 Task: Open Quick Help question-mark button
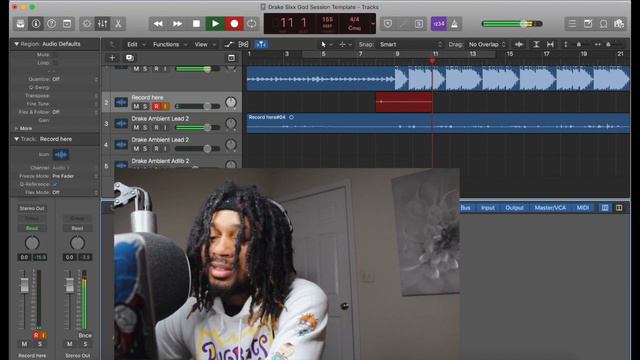click(x=51, y=24)
